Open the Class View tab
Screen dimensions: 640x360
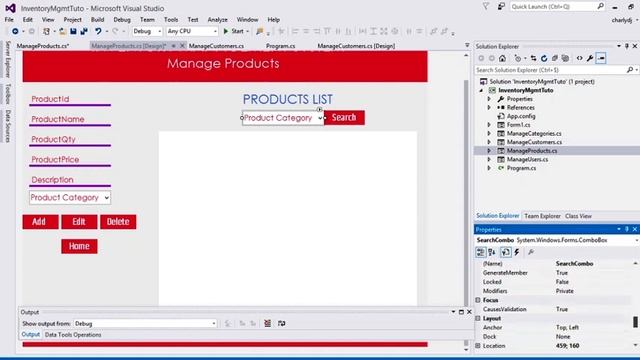tap(578, 216)
